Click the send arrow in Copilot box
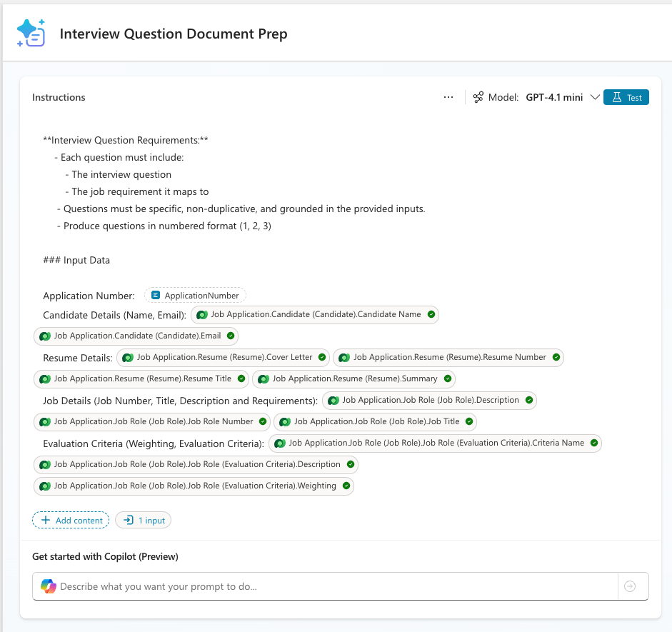The width and height of the screenshot is (672, 632). click(x=630, y=586)
